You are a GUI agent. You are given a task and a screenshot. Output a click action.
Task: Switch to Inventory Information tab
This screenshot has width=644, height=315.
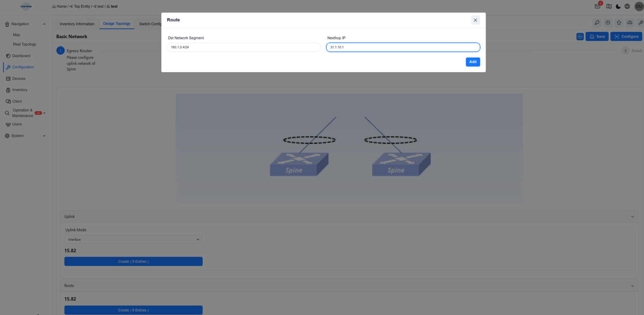pos(77,24)
